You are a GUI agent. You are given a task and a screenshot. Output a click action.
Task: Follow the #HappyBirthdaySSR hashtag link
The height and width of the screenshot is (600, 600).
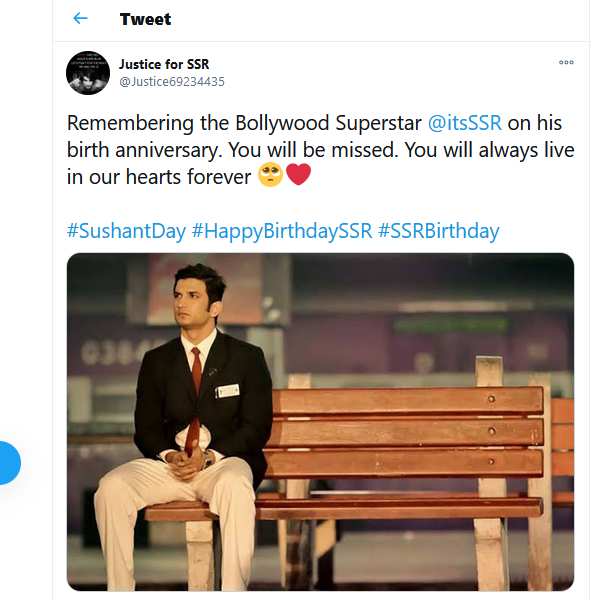coord(281,231)
